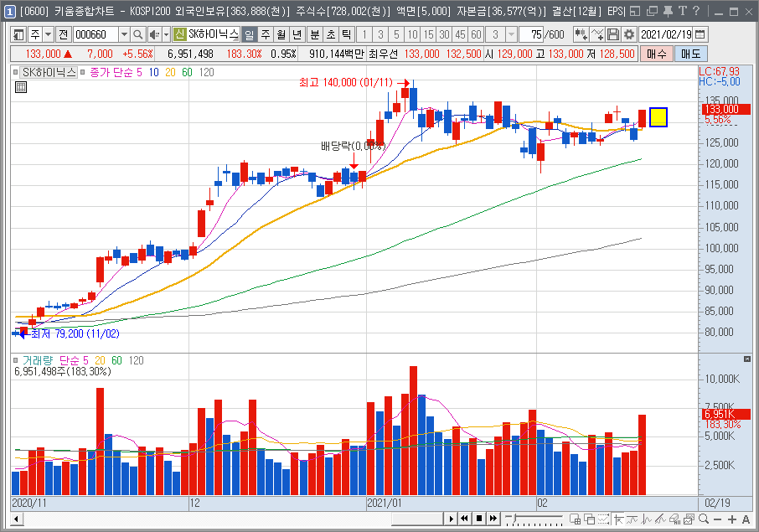
Task: Click the 매도 sell button
Action: [x=691, y=54]
